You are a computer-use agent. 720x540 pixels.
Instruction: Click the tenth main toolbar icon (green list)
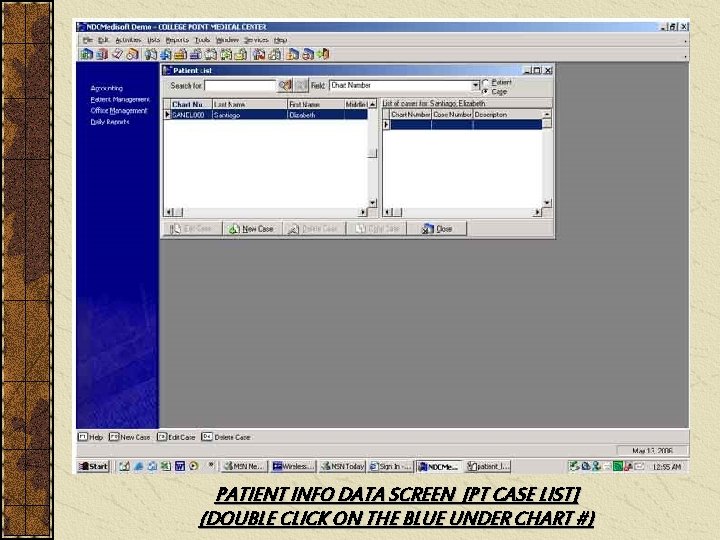(x=226, y=54)
